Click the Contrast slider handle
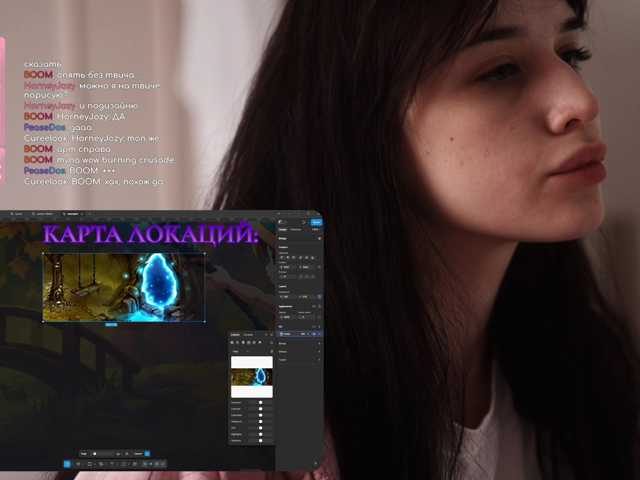 pyautogui.click(x=261, y=409)
